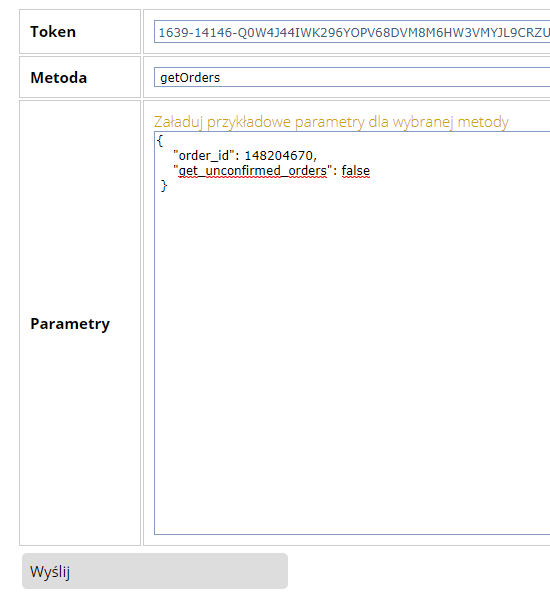Click the "order_id" line in parameters
The width and height of the screenshot is (550, 608).
[x=245, y=155]
